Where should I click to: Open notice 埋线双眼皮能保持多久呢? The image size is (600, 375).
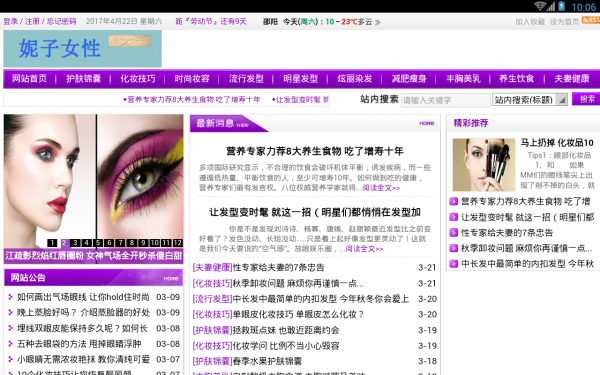point(82,328)
